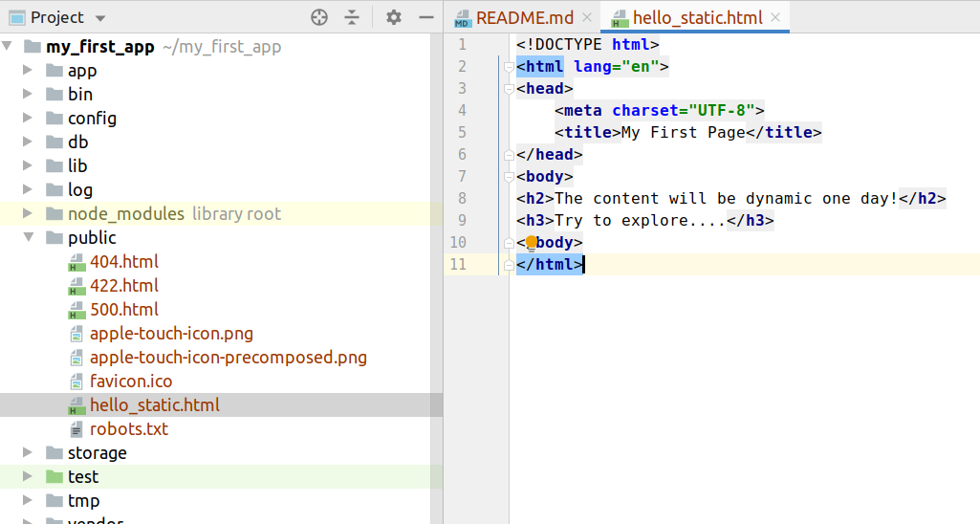Close the hello_static.html tab
This screenshot has height=524, width=980.
[775, 17]
